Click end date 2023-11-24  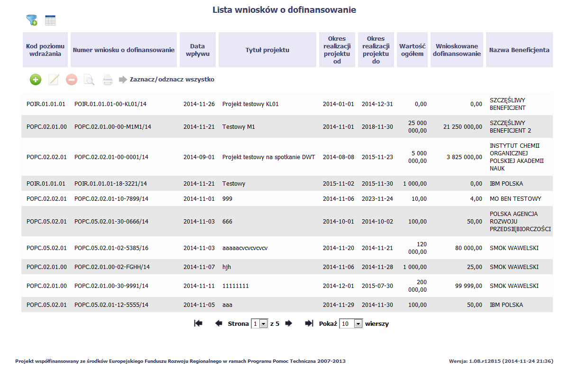(377, 199)
